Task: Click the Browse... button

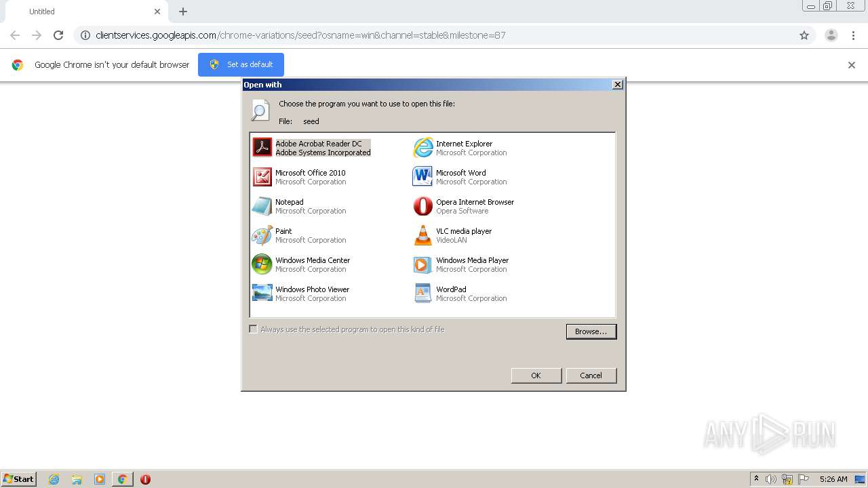Action: point(591,331)
